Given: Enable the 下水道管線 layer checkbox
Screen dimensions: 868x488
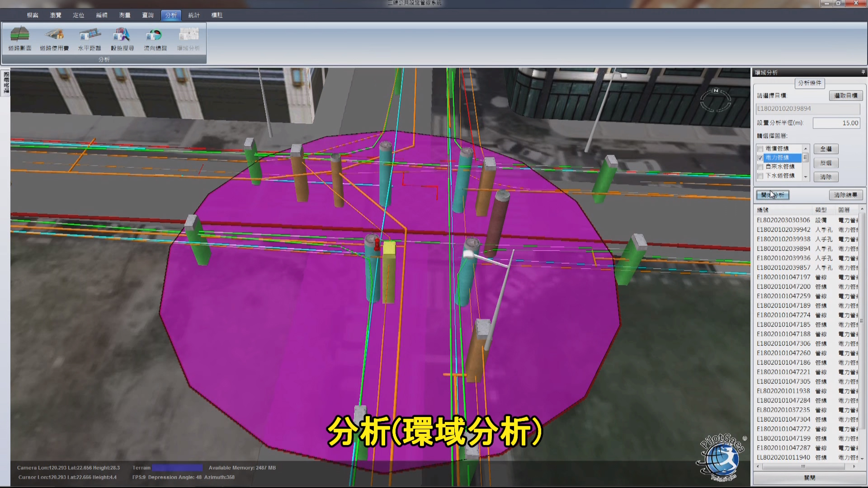Looking at the screenshot, I should coord(760,176).
